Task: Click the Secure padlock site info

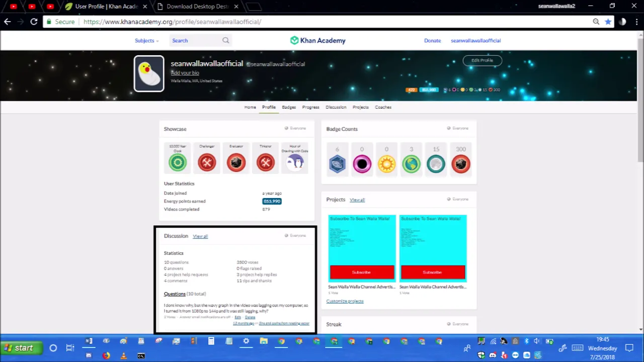Action: coord(60,22)
